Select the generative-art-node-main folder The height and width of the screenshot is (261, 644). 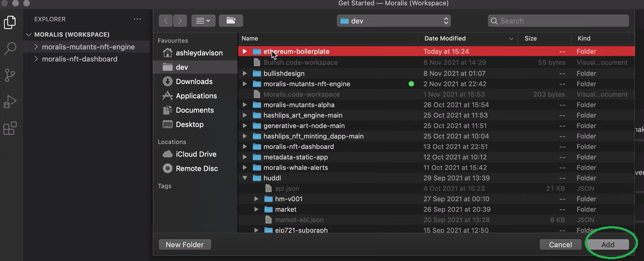(436, 126)
